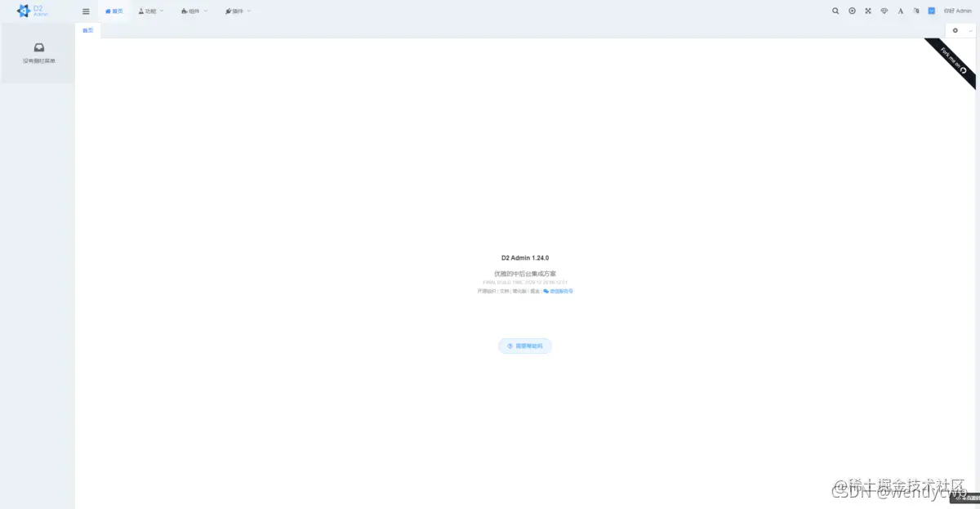Change font size with the A icon
Image resolution: width=980 pixels, height=509 pixels.
pos(900,11)
